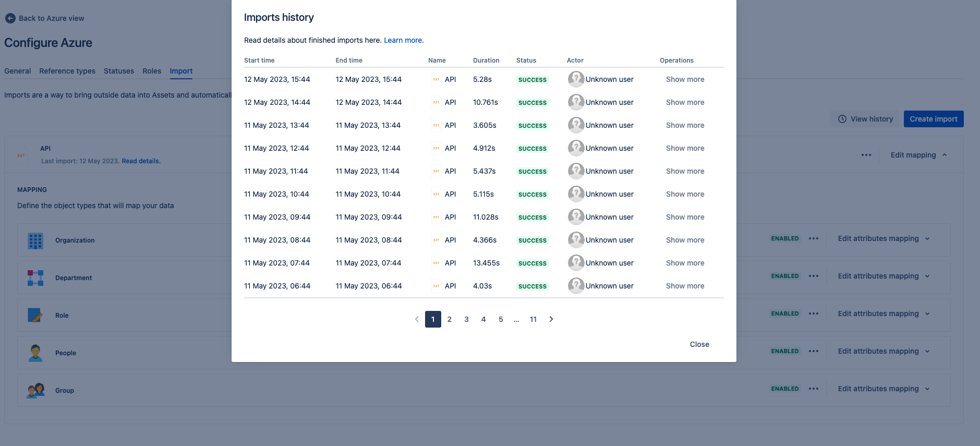This screenshot has height=446, width=980.
Task: Click the ENABLED badge in the Organization row
Action: pyautogui.click(x=785, y=238)
